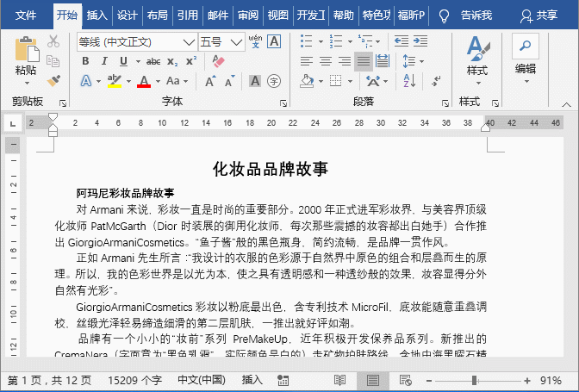Apply distributed alignment
579x392 pixels.
point(383,61)
